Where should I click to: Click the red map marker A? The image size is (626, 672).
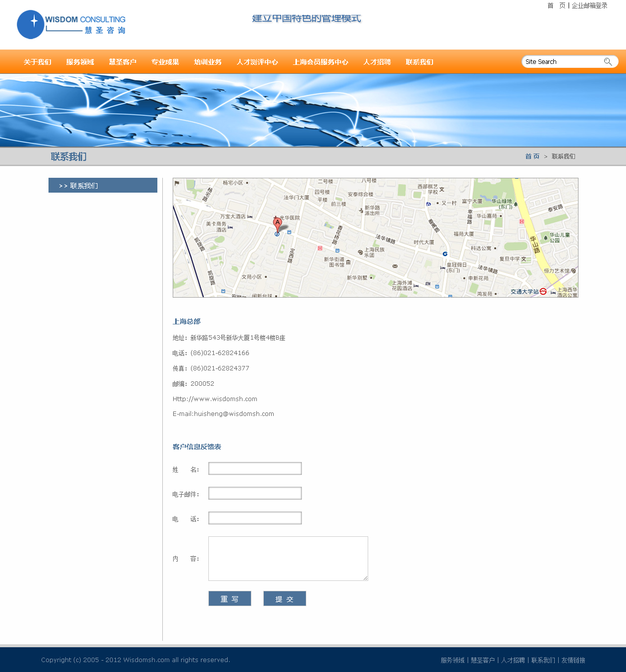pos(278,223)
